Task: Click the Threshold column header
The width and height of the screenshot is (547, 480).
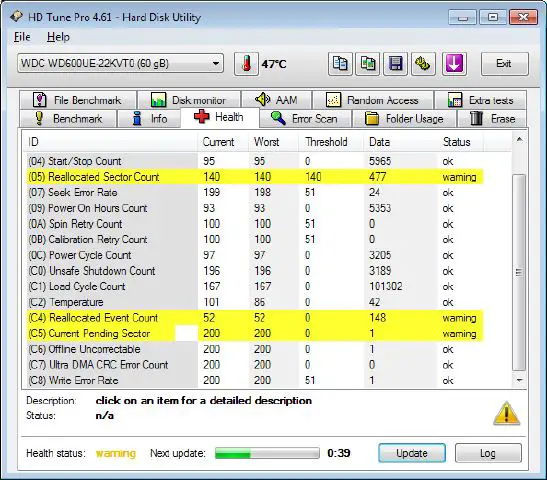Action: (x=331, y=142)
